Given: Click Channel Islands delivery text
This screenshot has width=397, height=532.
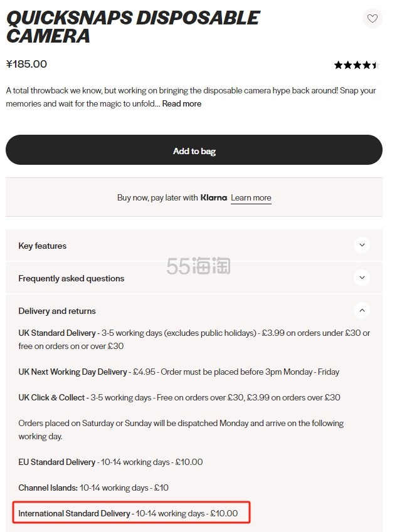Looking at the screenshot, I should click(93, 488).
